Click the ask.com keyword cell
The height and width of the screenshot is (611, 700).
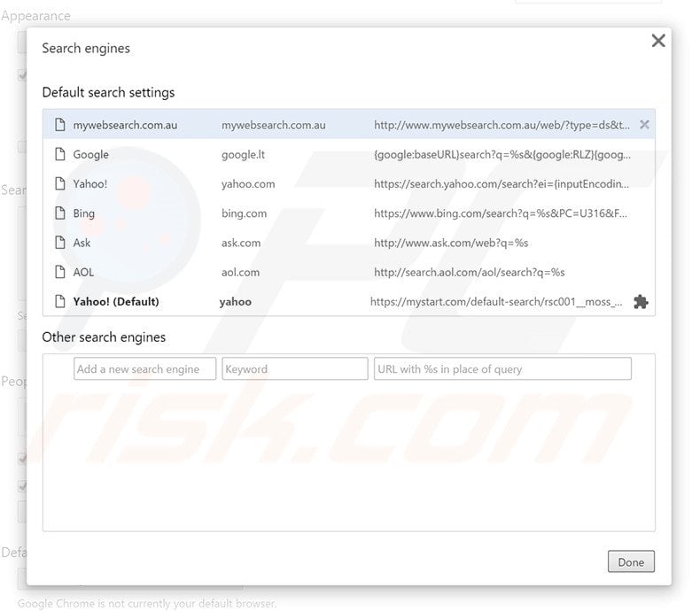tap(241, 243)
